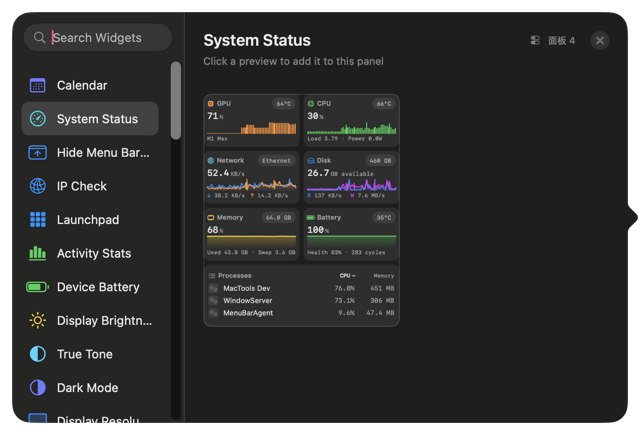
Task: Click the 460 GB disk capacity badge
Action: 380,161
